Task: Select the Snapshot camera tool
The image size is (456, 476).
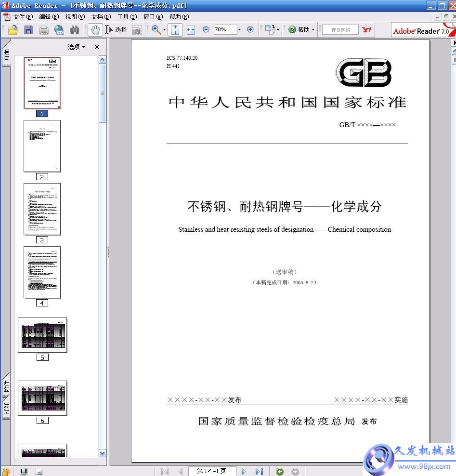Action: tap(137, 30)
